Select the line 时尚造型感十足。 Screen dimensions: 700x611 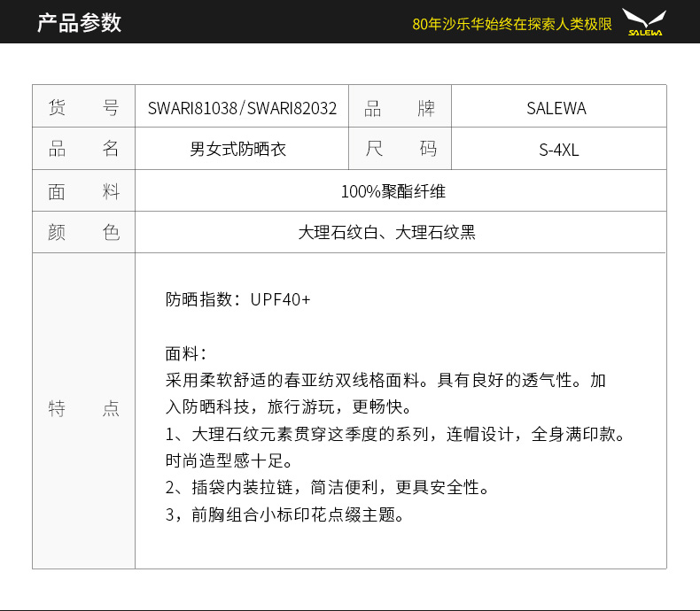(x=229, y=460)
